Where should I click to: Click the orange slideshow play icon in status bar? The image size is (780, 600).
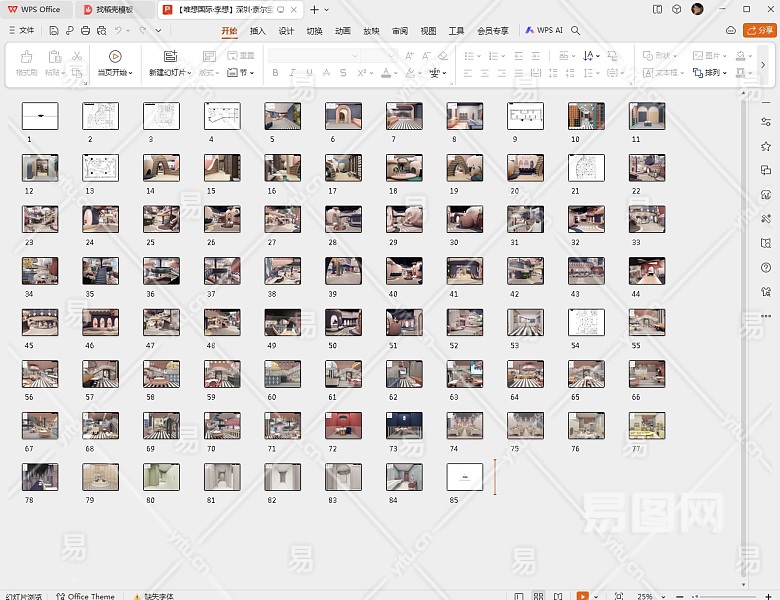[x=583, y=595]
